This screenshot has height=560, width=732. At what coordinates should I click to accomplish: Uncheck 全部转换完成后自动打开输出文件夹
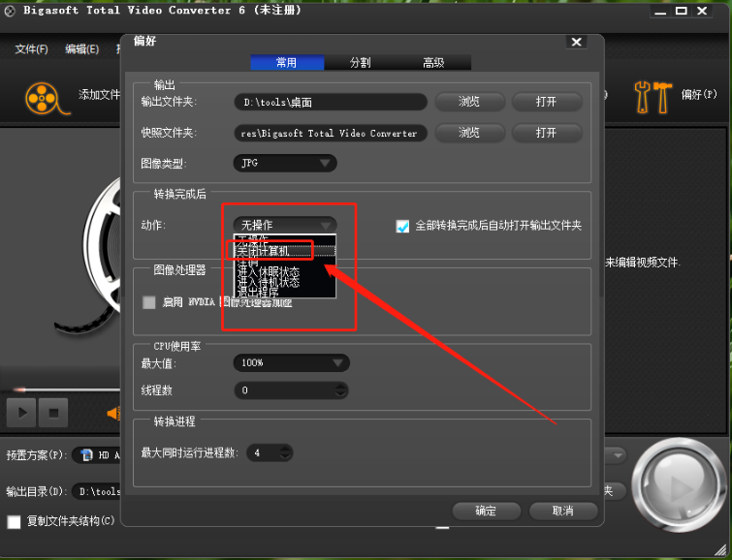[402, 227]
